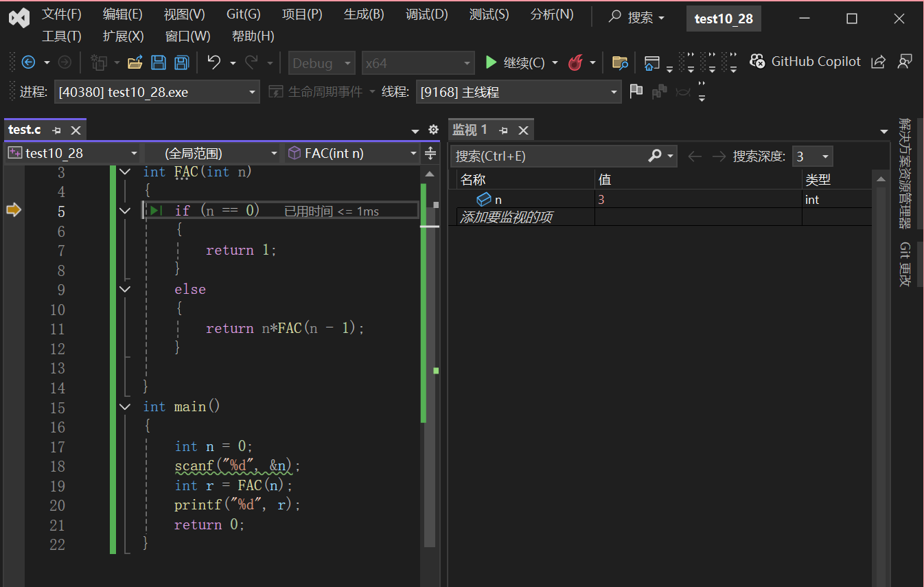Close the 监视 1 watch panel
Viewport: 924px width, 587px height.
coord(523,130)
